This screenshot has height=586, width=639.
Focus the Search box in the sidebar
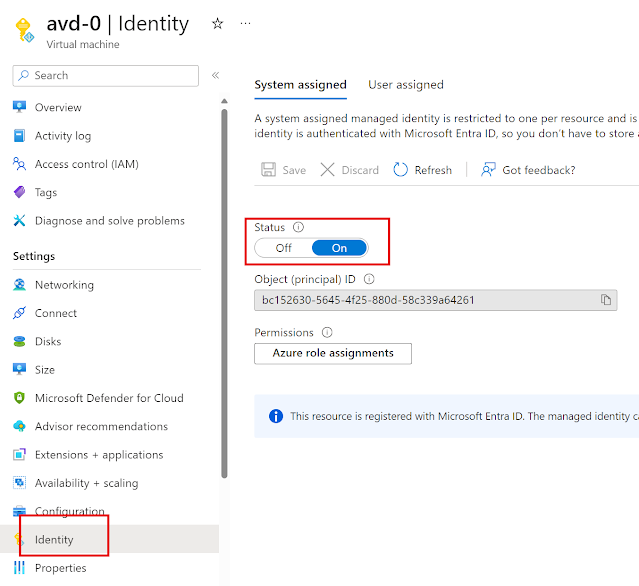point(106,76)
